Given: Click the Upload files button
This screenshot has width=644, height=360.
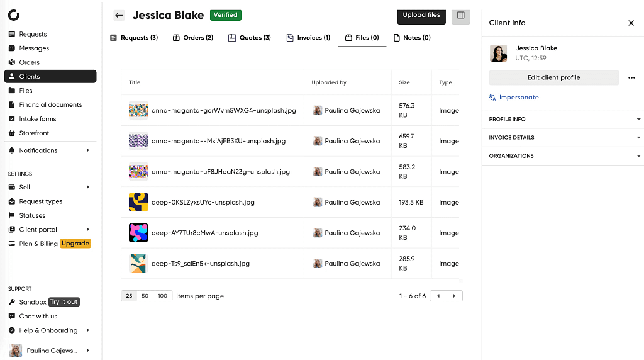Looking at the screenshot, I should [x=421, y=16].
